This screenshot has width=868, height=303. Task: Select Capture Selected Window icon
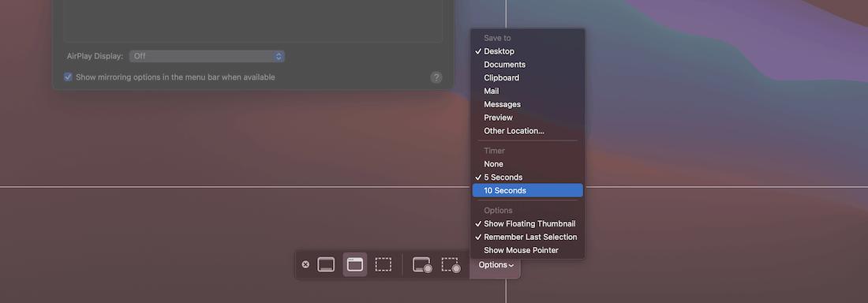[355, 265]
